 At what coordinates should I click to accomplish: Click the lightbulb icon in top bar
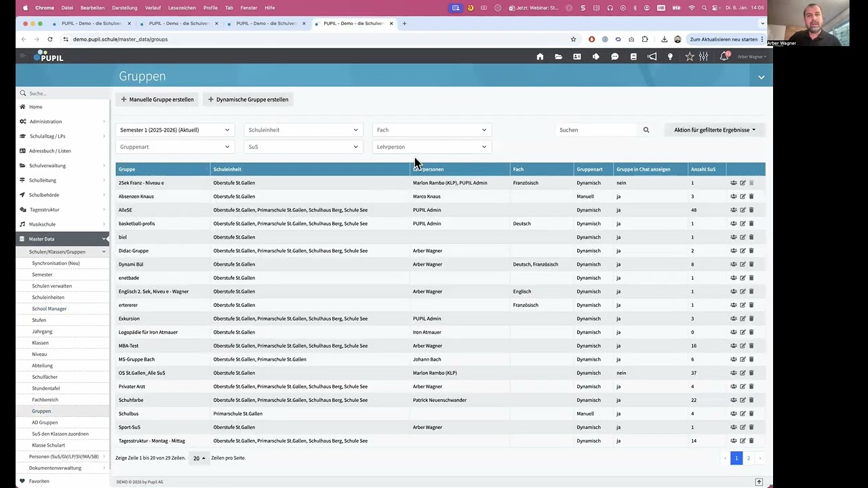coord(670,57)
